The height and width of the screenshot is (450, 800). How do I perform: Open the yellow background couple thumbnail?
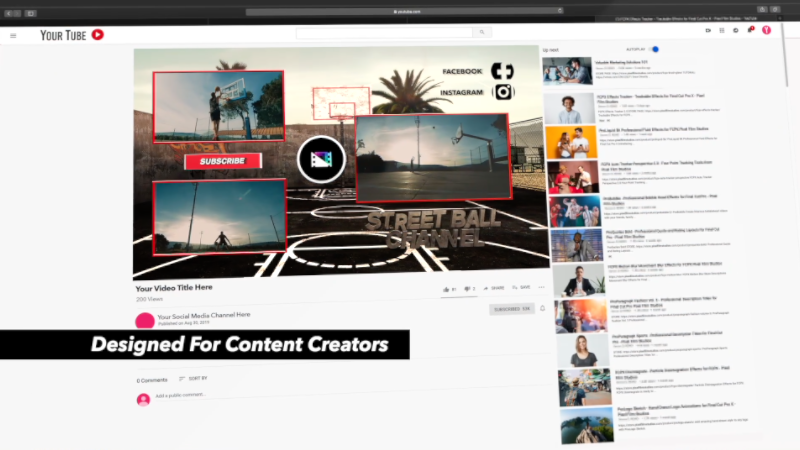pos(571,142)
